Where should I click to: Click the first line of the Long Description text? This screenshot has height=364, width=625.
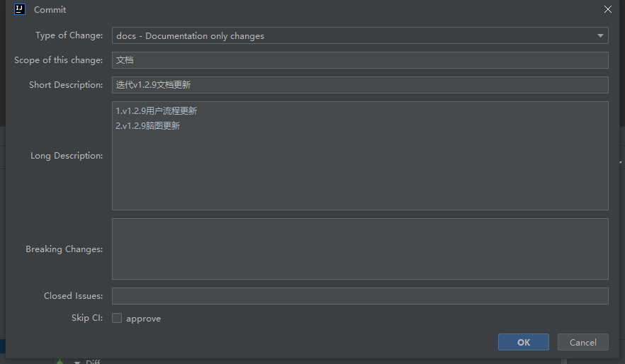coord(156,111)
